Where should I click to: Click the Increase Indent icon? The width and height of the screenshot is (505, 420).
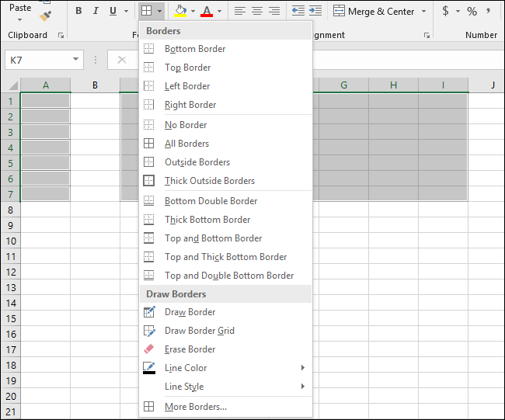click(315, 11)
